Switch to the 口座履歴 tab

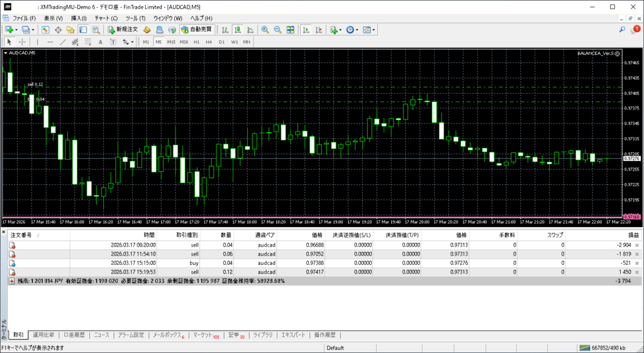coord(73,335)
